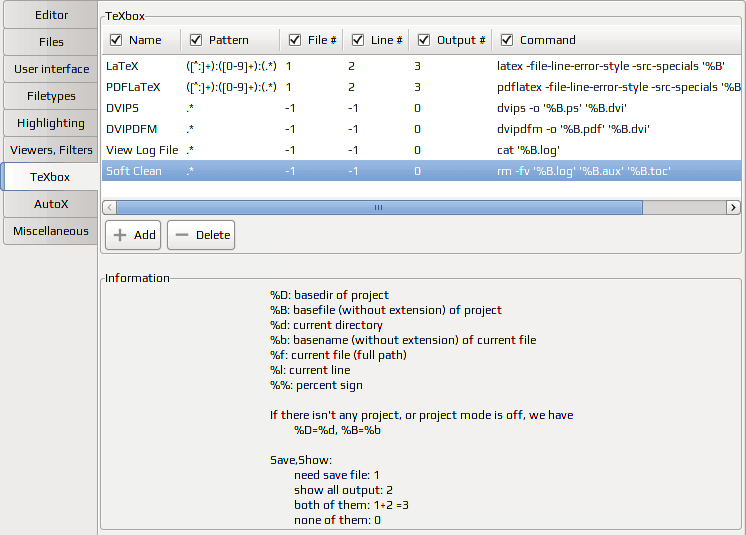
Task: Click the Add button
Action: click(x=133, y=235)
